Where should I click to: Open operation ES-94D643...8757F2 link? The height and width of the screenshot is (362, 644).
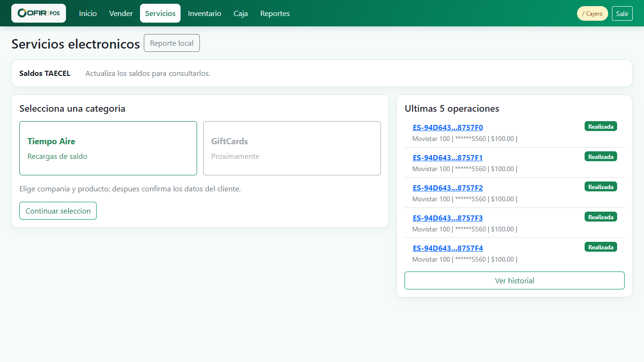pyautogui.click(x=448, y=188)
